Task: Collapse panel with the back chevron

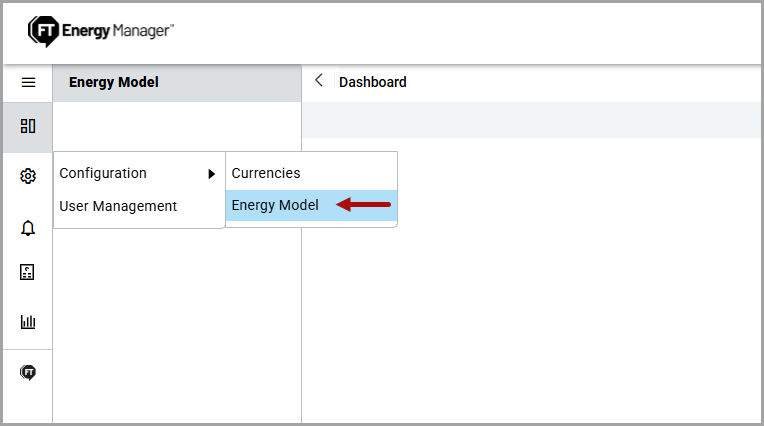Action: (x=319, y=80)
